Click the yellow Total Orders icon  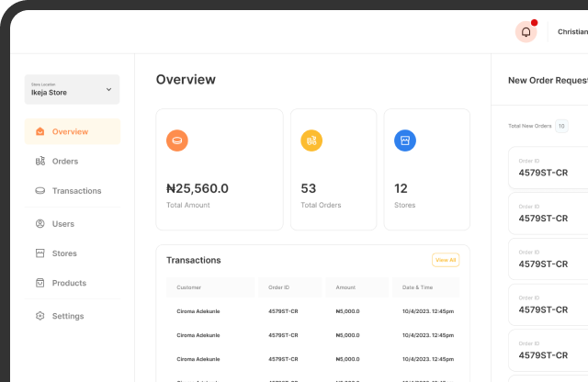click(x=311, y=140)
